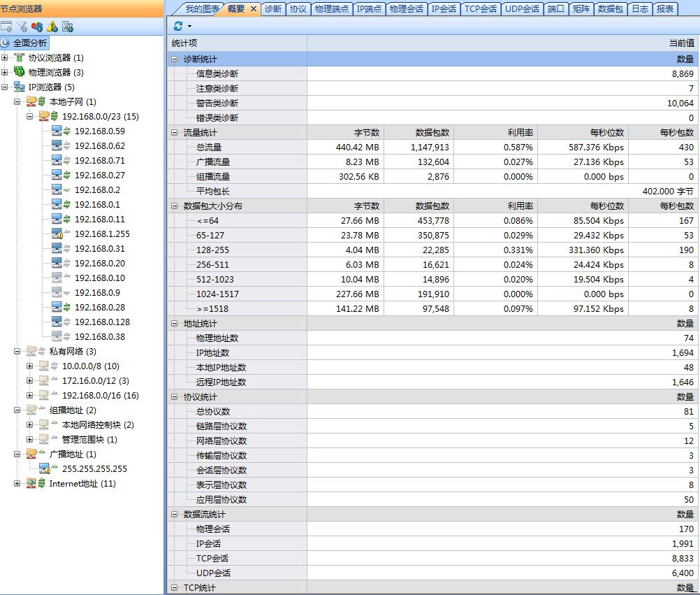Click the add filter funnel icon

point(22,27)
